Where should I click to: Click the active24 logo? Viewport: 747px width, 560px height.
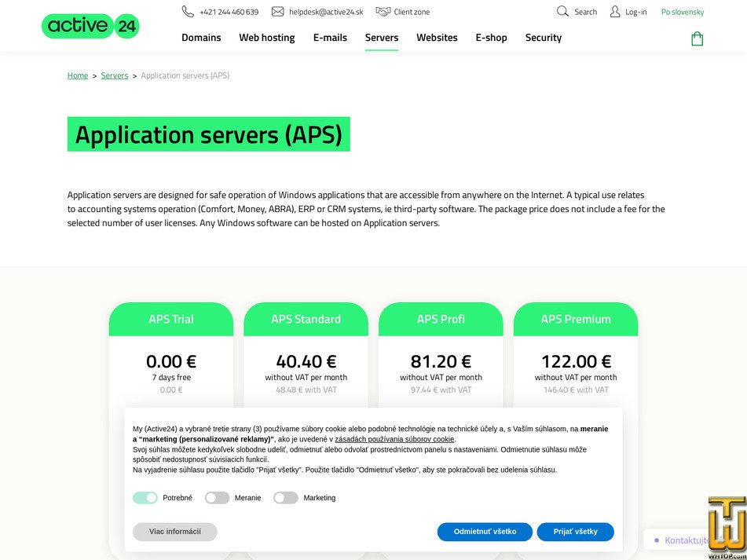[x=90, y=26]
